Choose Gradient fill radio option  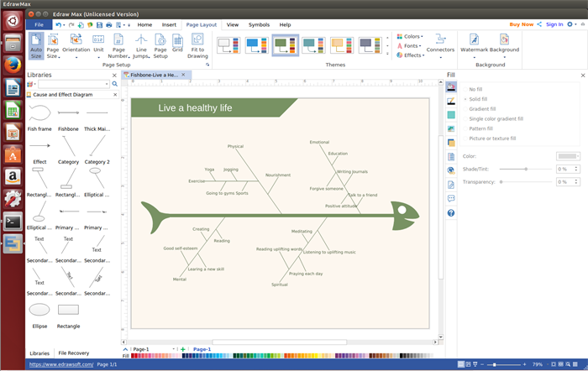tap(481, 109)
